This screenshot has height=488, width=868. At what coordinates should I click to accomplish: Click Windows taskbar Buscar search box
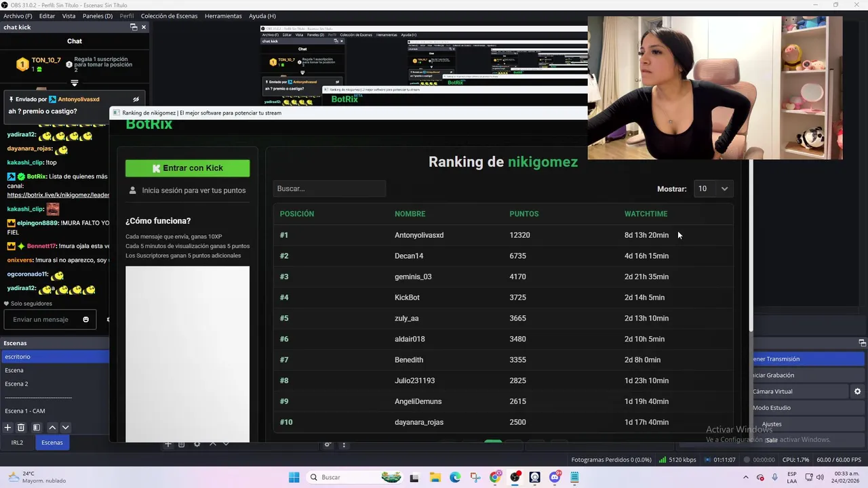point(353,477)
